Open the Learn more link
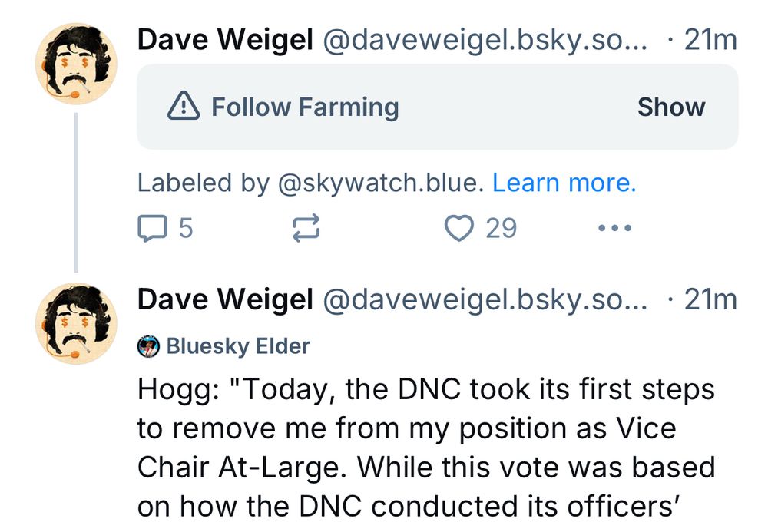768x532 pixels. click(565, 182)
